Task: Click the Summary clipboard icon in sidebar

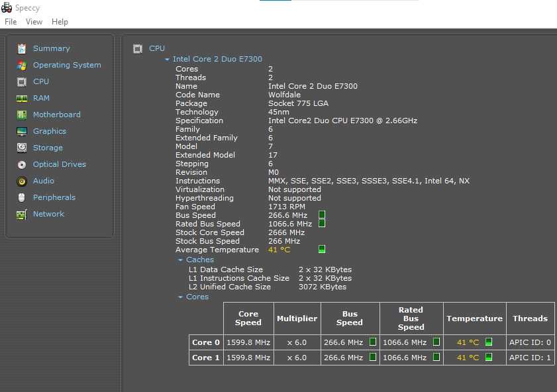Action: (x=22, y=48)
